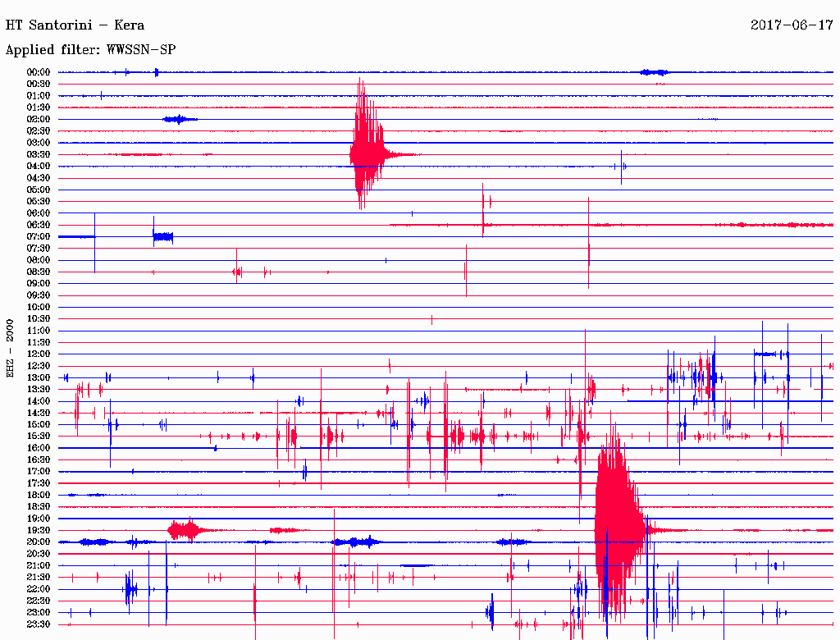Click the 11:00 time label
This screenshot has width=840, height=640.
[39, 331]
